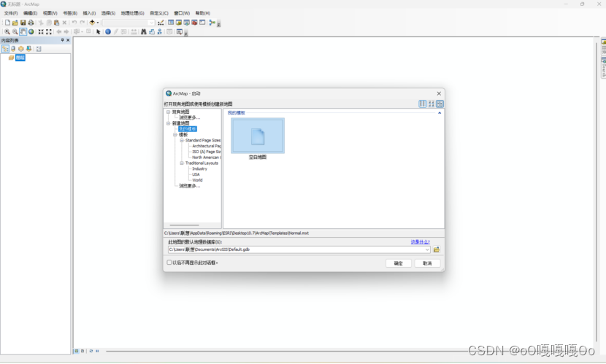Open the 地理处理(G) menu
Image resolution: width=606 pixels, height=364 pixels.
133,13
